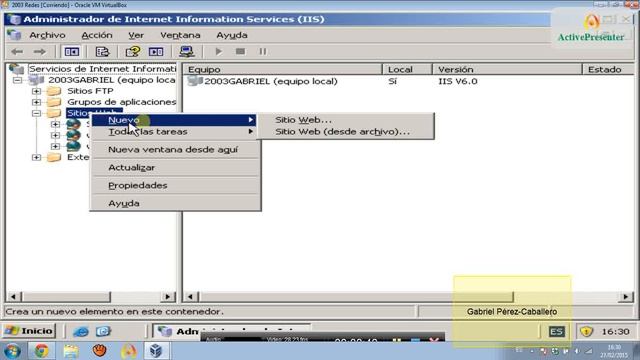This screenshot has height=360, width=640.
Task: Open the Ventana menu
Action: [180, 35]
